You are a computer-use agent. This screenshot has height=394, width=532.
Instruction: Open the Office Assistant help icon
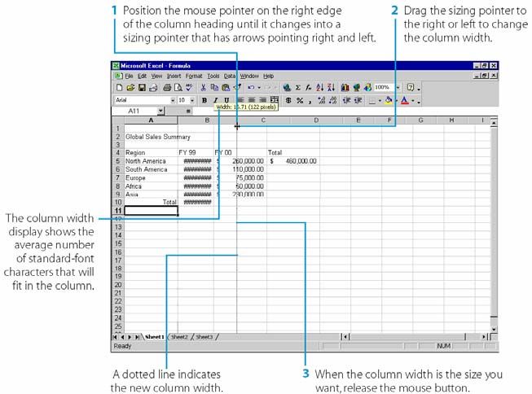411,88
